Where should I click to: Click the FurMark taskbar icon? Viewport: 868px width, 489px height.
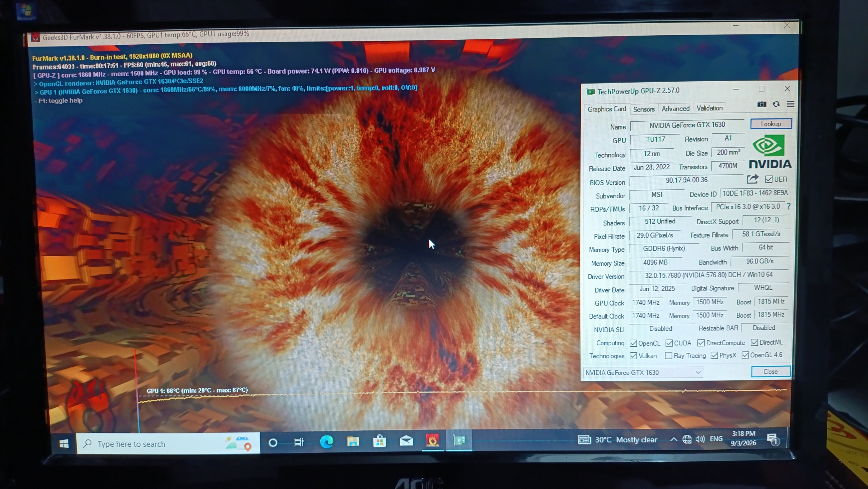click(x=432, y=441)
